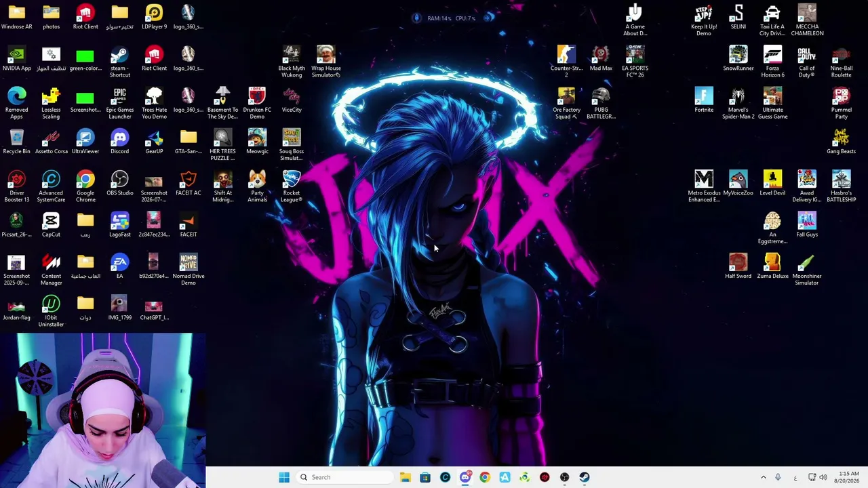Launch OBS Studio desktop shortcut
Viewport: 868px width, 488px height.
tap(119, 183)
